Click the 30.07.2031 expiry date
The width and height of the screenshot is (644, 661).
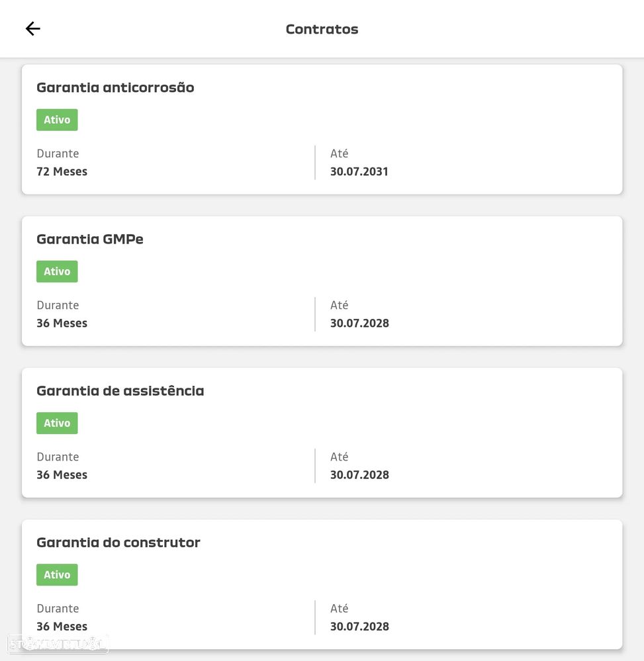click(359, 171)
